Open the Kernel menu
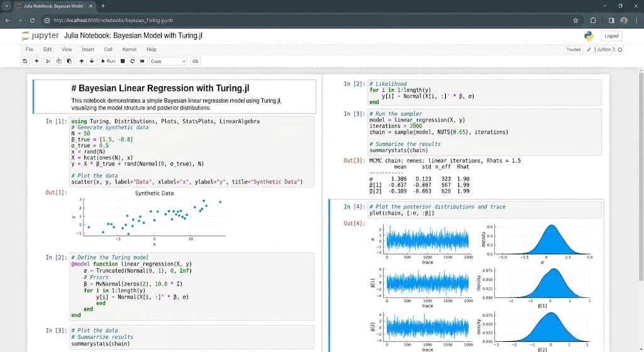This screenshot has width=644, height=352. (130, 49)
